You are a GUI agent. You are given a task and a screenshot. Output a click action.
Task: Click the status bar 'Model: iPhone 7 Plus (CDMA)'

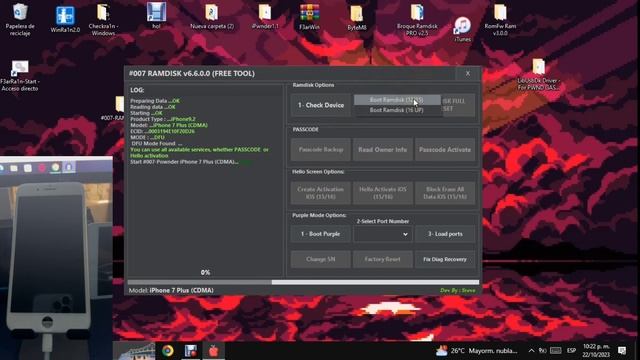[x=171, y=291]
